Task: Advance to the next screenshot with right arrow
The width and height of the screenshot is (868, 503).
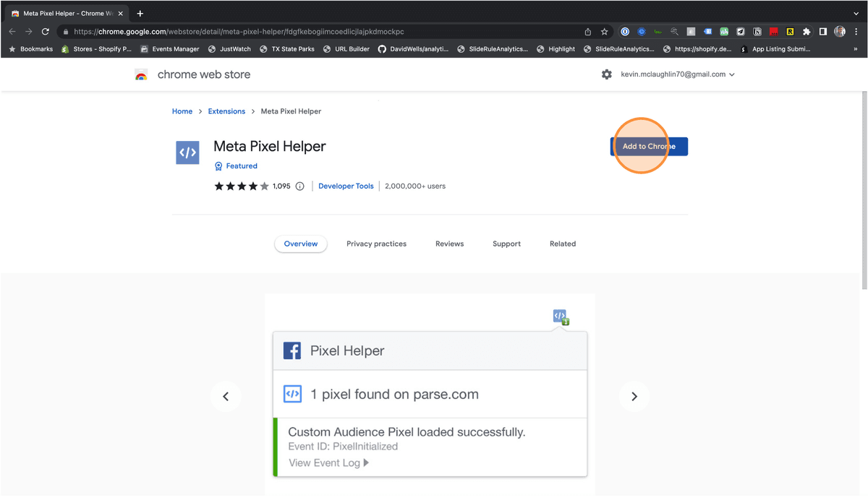Action: pos(634,396)
